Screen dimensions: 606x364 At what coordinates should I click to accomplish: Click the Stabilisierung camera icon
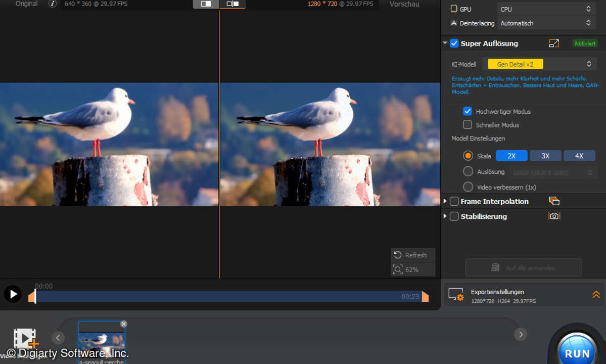pos(554,216)
